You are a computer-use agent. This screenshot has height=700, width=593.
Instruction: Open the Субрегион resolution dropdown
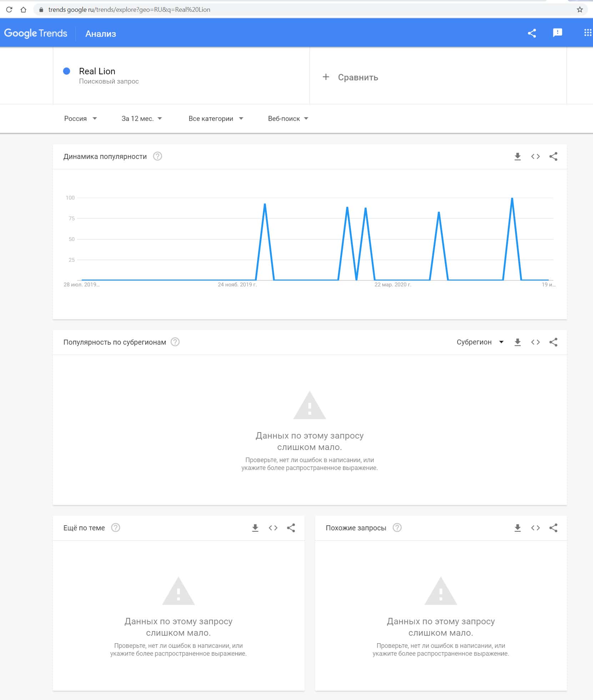[x=480, y=342]
